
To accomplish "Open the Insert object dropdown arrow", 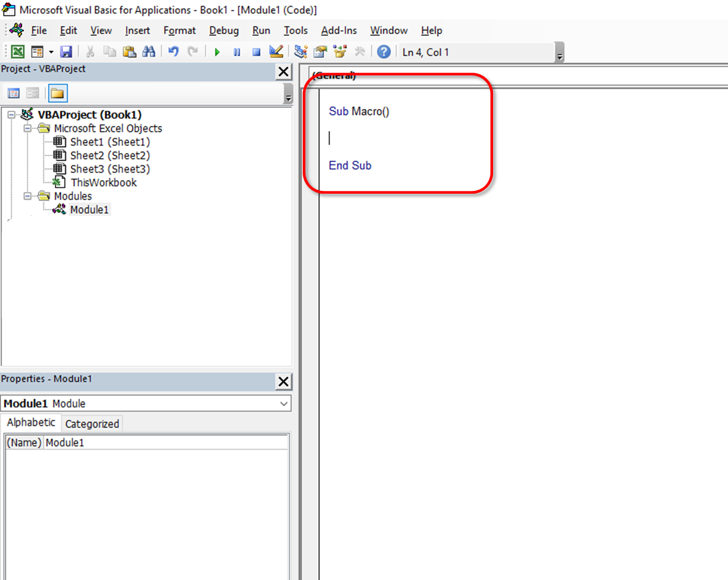I will pos(51,52).
